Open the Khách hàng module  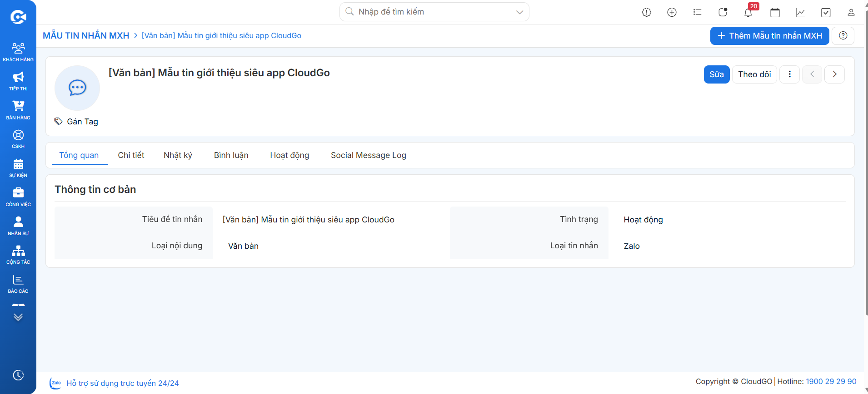tap(18, 52)
